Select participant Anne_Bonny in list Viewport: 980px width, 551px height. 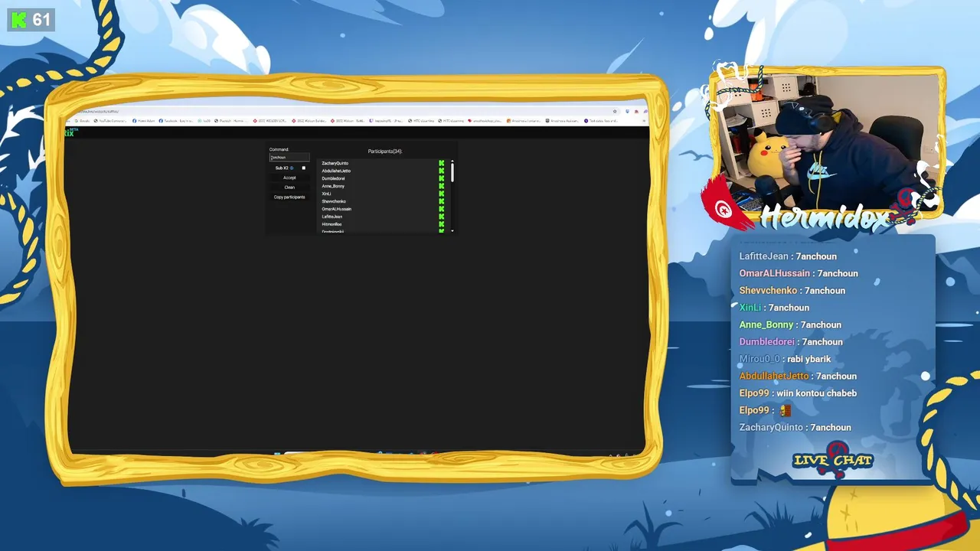[x=333, y=186]
